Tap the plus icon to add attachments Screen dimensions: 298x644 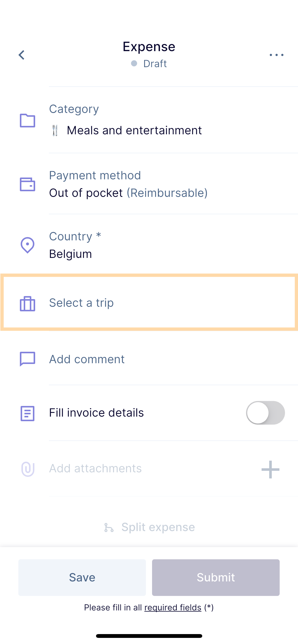coord(270,470)
